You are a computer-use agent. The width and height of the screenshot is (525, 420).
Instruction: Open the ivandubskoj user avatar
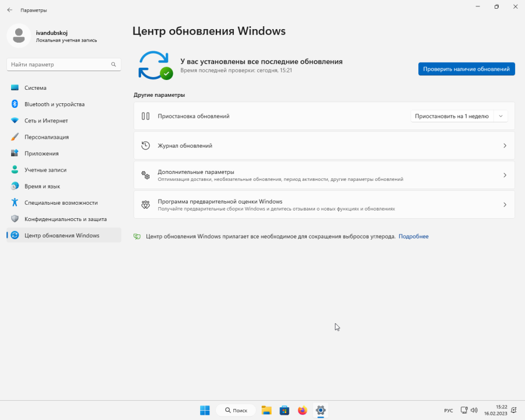(19, 36)
